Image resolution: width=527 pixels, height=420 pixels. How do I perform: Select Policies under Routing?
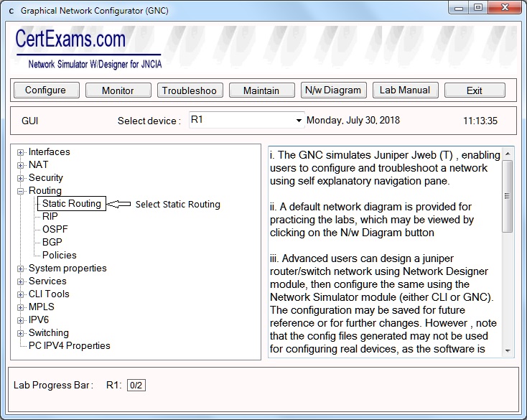pos(60,255)
